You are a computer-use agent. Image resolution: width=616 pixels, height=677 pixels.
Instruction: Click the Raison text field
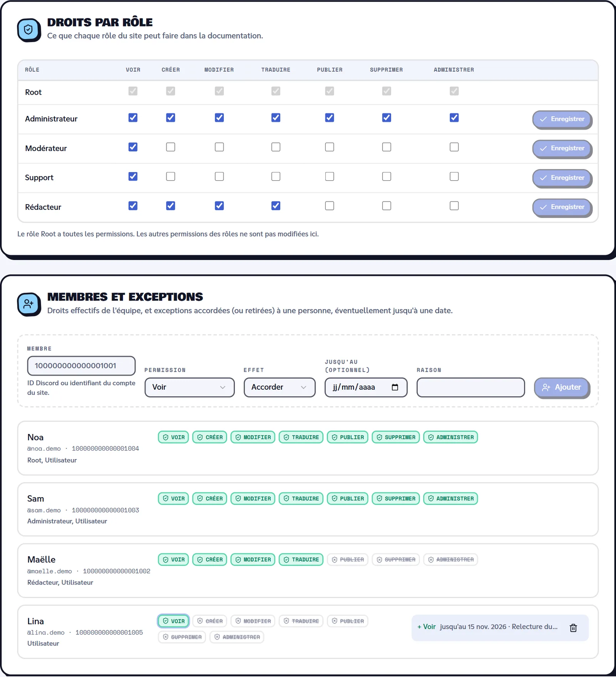(470, 387)
